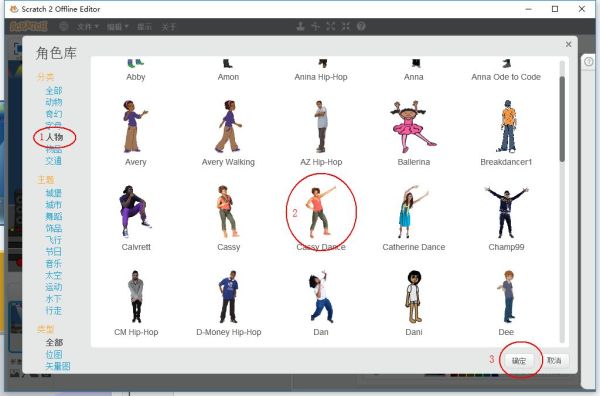Filter sprites by 动物 category
The height and width of the screenshot is (396, 600).
[54, 102]
